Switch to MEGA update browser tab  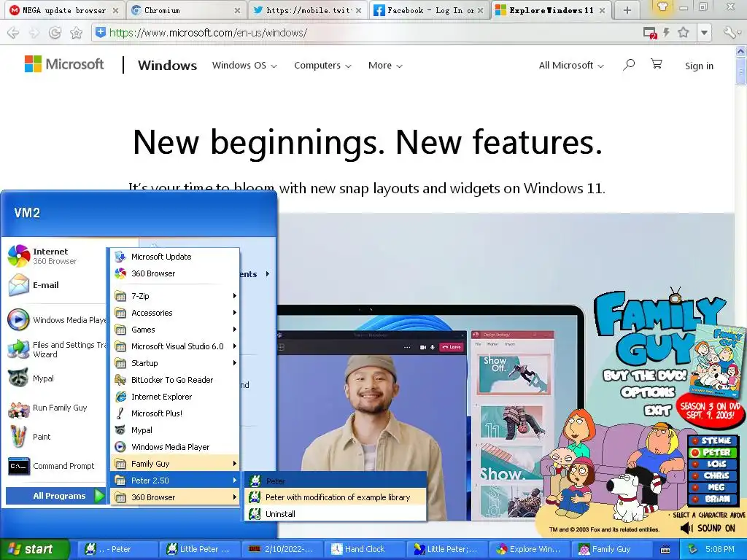coord(63,10)
